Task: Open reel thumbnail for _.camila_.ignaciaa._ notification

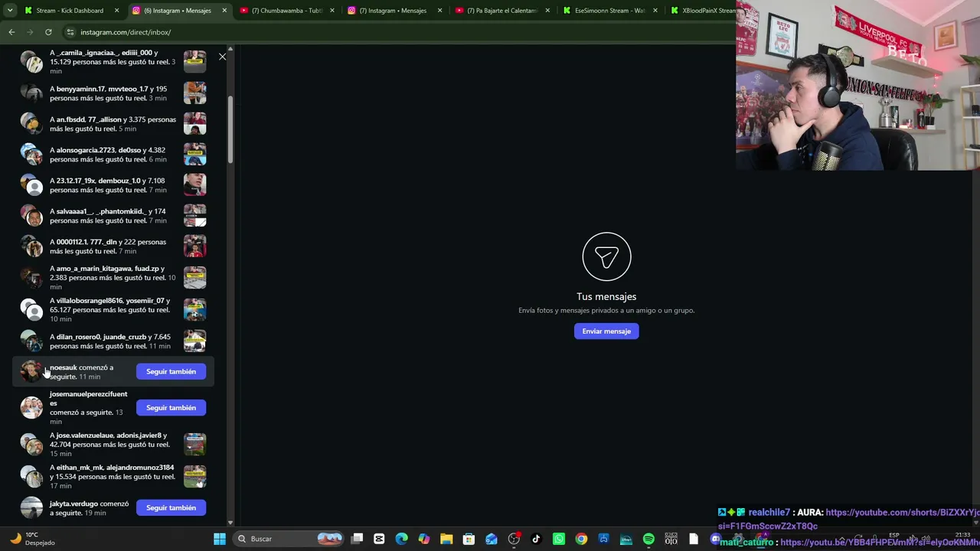Action: coord(194,62)
